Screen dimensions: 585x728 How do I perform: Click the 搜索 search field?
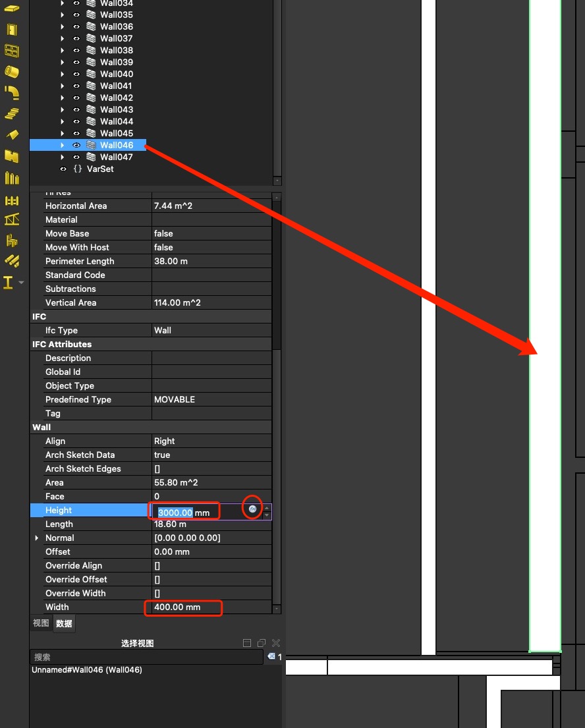(146, 657)
